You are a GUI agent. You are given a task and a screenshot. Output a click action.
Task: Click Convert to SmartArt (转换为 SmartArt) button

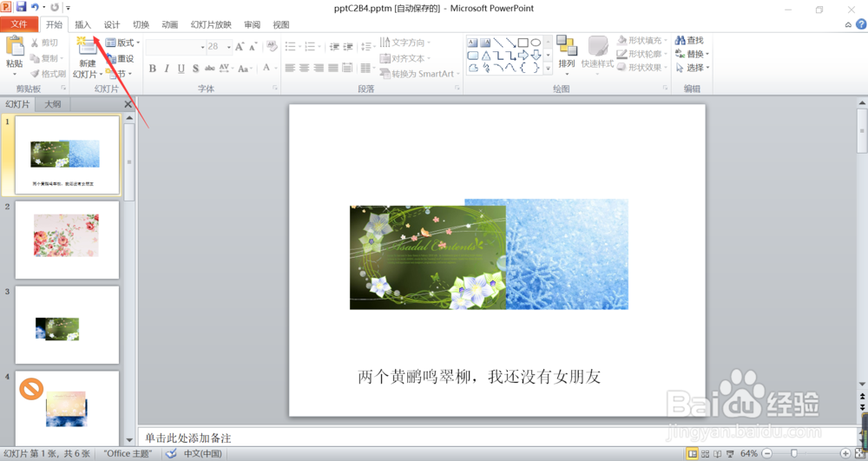click(420, 74)
